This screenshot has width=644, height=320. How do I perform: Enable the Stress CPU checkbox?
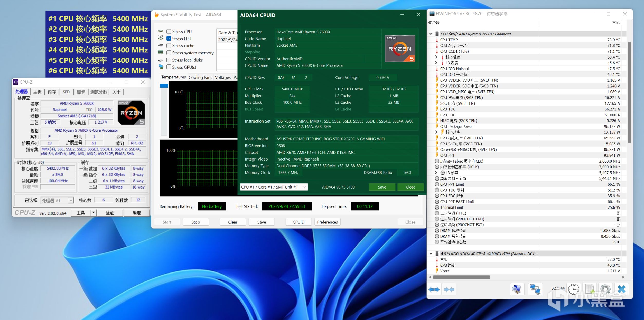click(x=169, y=32)
